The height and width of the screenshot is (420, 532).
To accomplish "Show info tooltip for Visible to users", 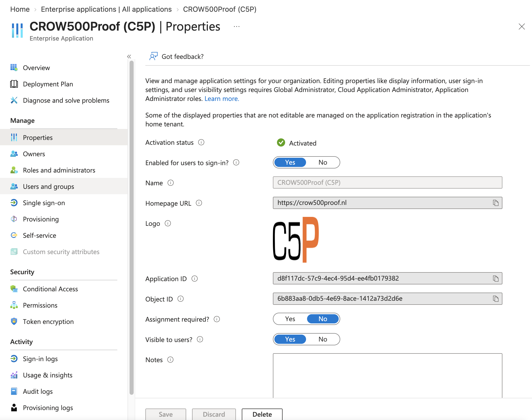I will coord(200,339).
